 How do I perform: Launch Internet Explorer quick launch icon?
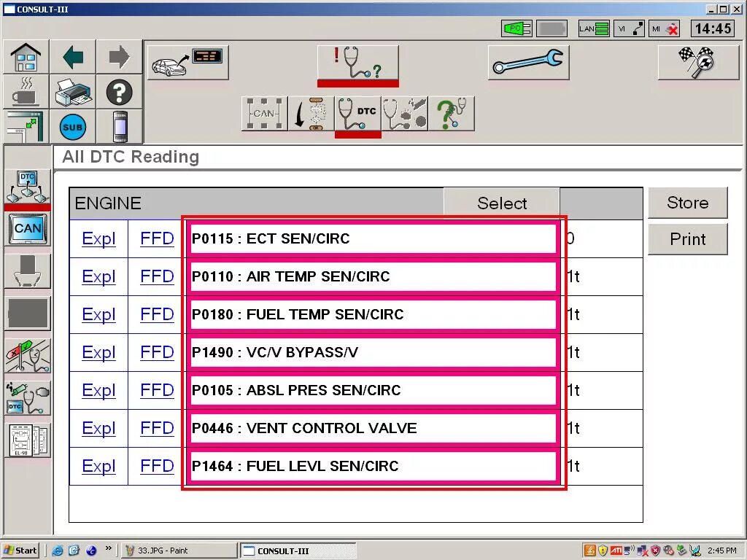58,551
